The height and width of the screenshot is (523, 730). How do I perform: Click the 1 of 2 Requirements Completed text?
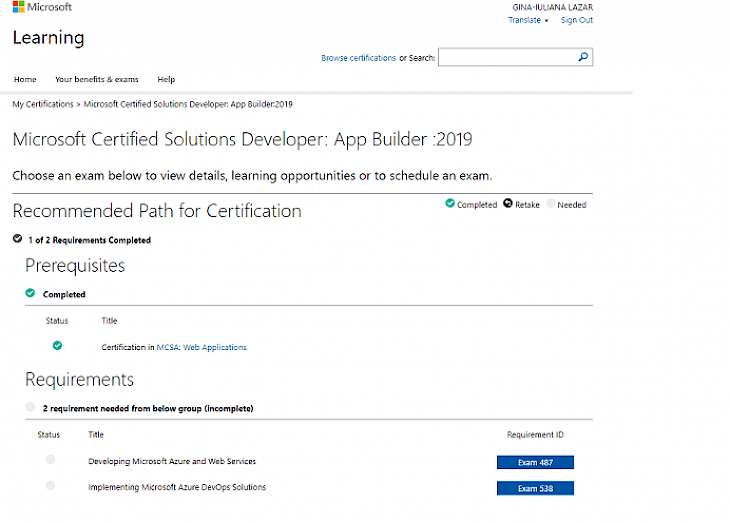89,240
